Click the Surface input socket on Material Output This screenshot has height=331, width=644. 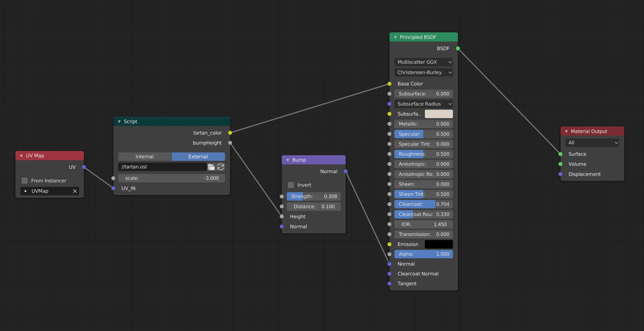(560, 154)
